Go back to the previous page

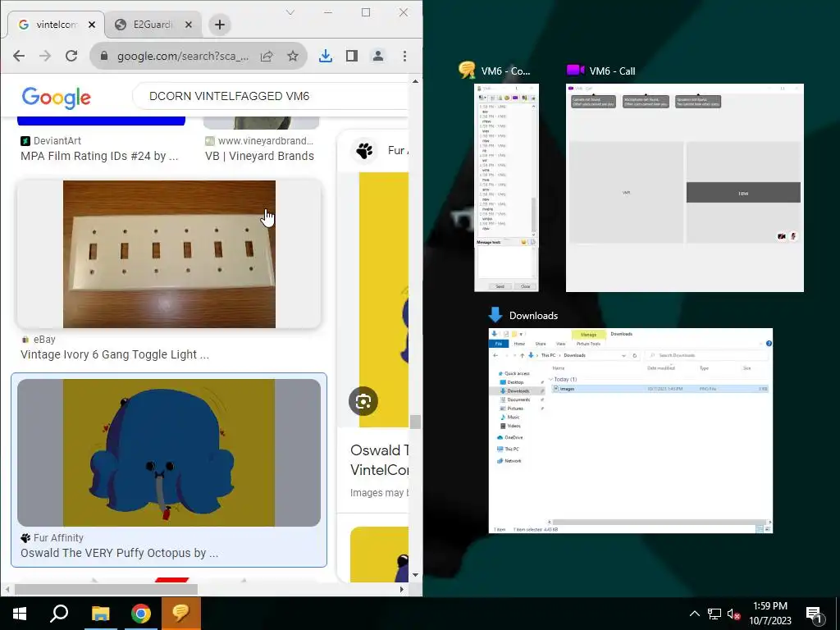click(x=19, y=56)
